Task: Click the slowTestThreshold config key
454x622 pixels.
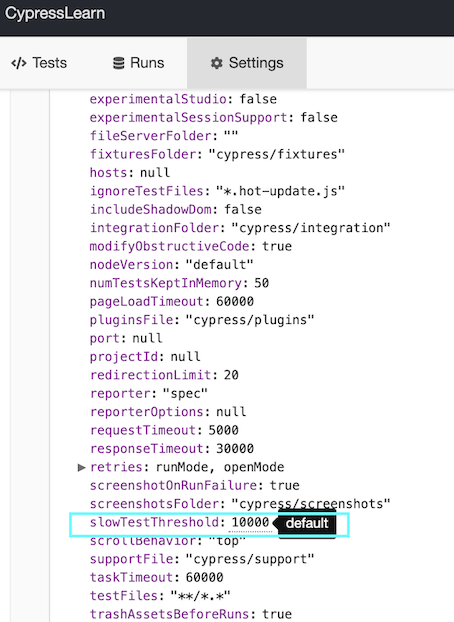Action: [x=154, y=522]
